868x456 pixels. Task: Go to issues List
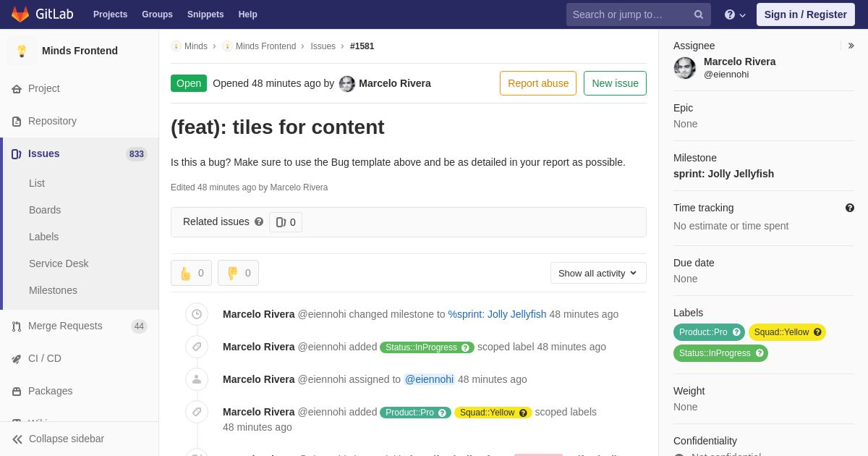(x=37, y=183)
